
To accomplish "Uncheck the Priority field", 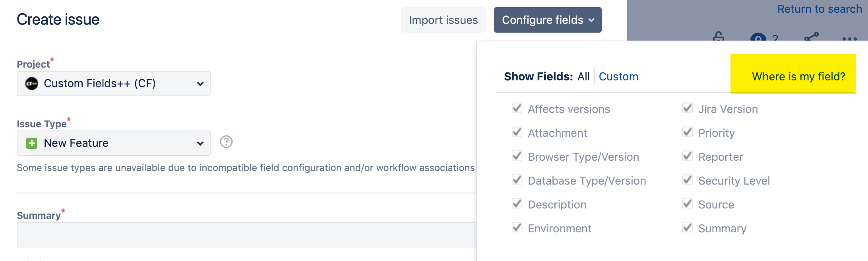I will 687,132.
